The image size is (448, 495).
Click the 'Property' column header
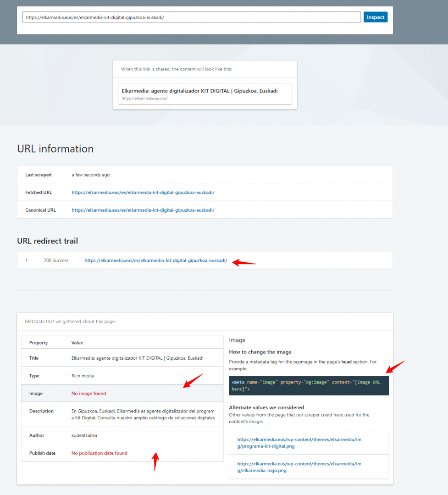point(39,343)
